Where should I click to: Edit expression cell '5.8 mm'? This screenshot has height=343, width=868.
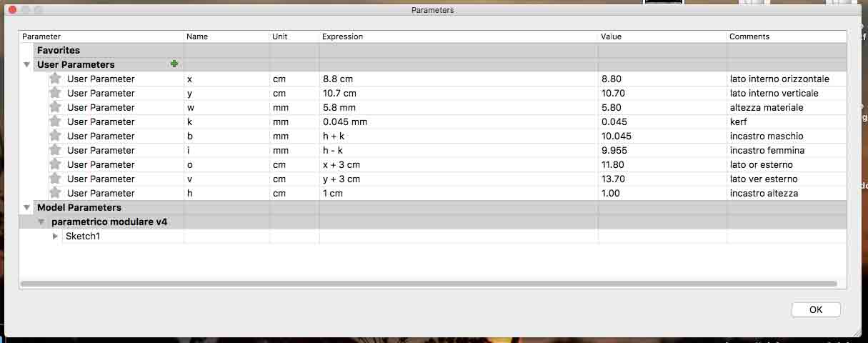coord(458,107)
